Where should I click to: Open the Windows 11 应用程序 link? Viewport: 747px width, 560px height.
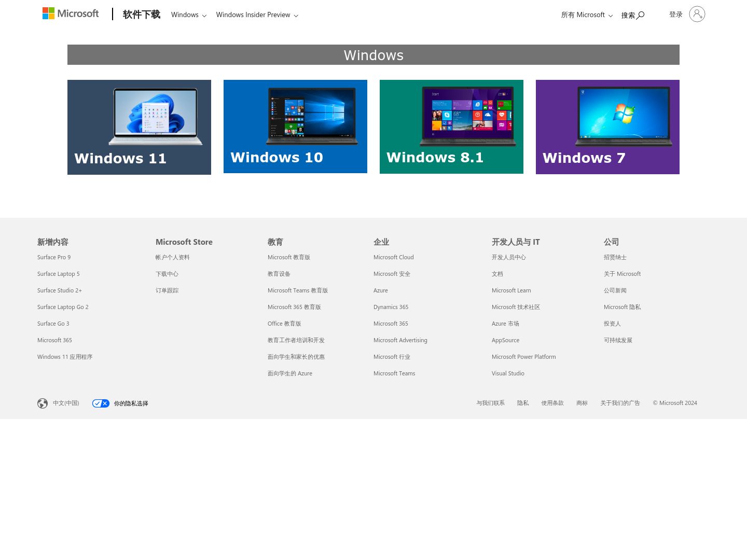coord(65,357)
